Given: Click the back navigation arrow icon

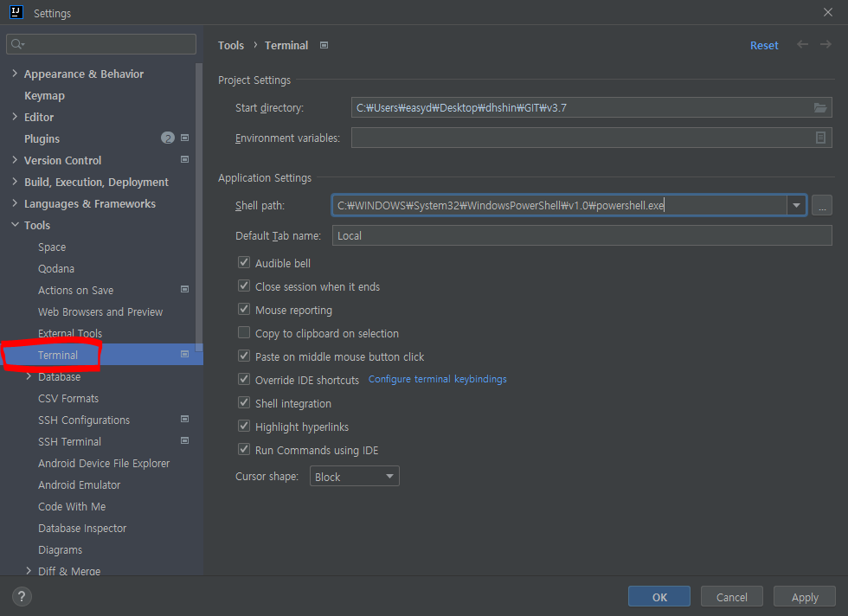Looking at the screenshot, I should coord(803,45).
